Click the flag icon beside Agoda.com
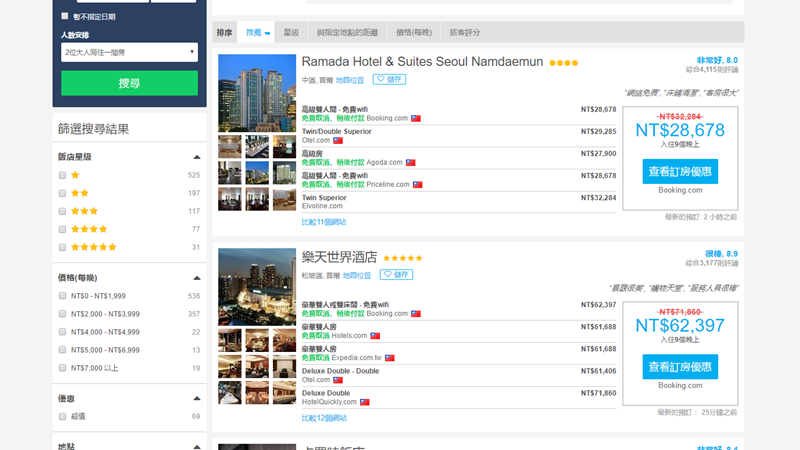Viewport: 800px width, 450px height. click(411, 163)
